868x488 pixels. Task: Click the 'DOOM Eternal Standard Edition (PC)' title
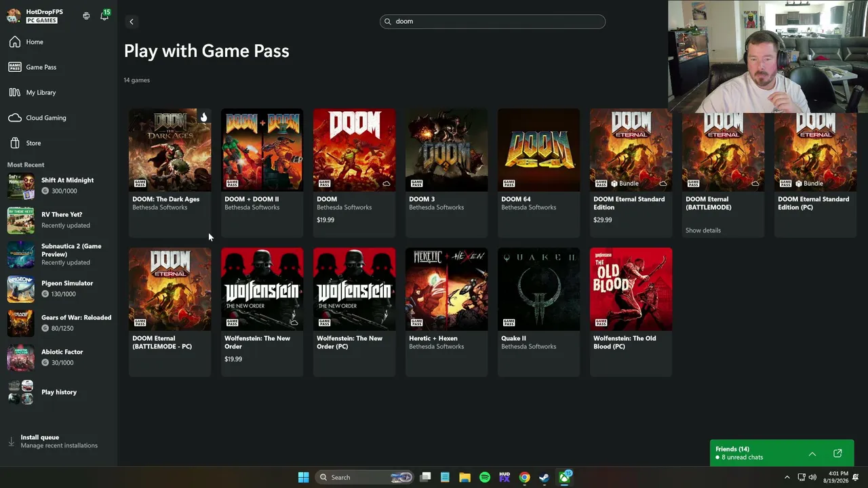(x=814, y=203)
